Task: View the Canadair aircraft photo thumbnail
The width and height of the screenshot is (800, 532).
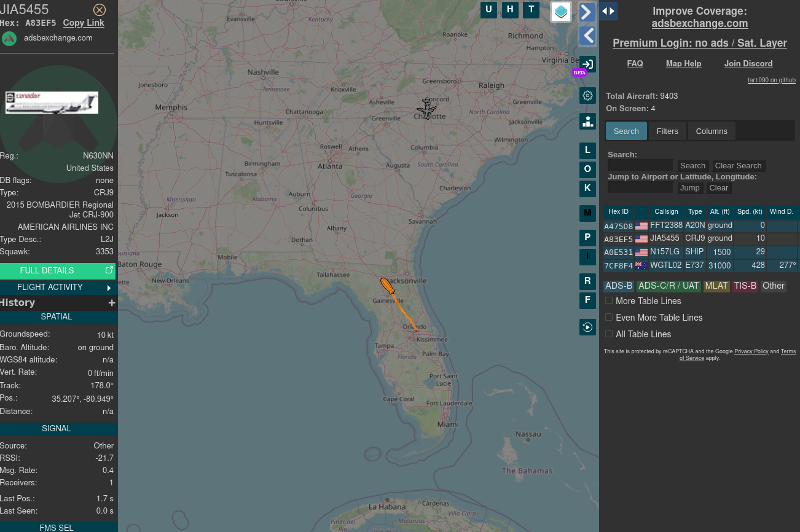Action: point(52,103)
